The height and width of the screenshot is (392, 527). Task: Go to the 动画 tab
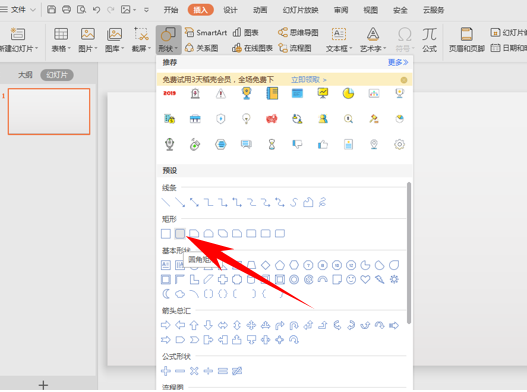pos(260,10)
